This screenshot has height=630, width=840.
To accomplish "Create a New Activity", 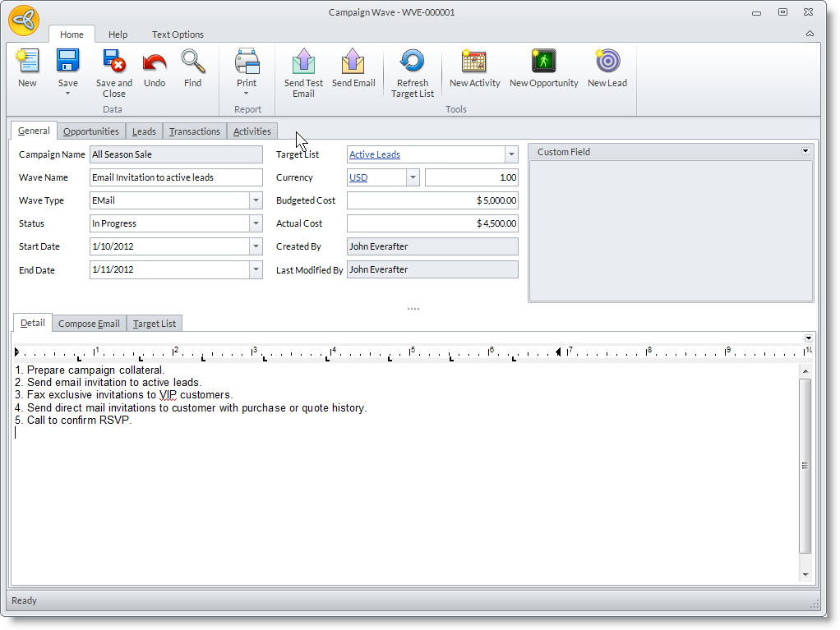I will 474,62.
